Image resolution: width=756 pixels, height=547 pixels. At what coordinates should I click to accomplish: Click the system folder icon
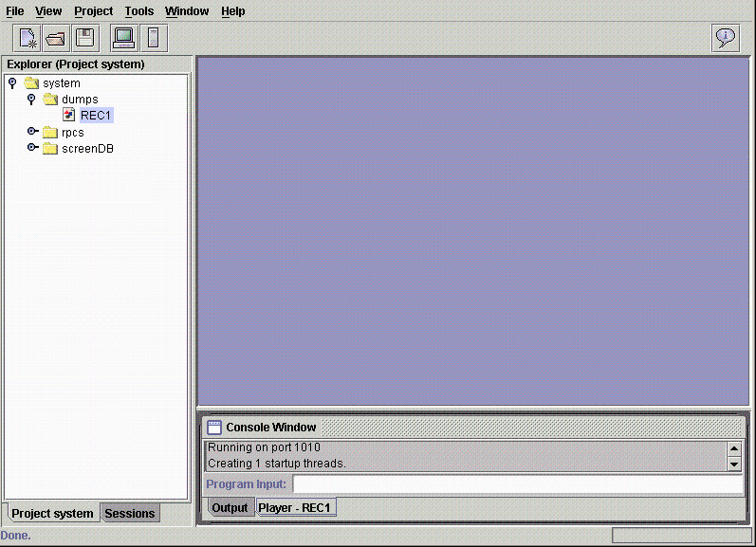31,82
